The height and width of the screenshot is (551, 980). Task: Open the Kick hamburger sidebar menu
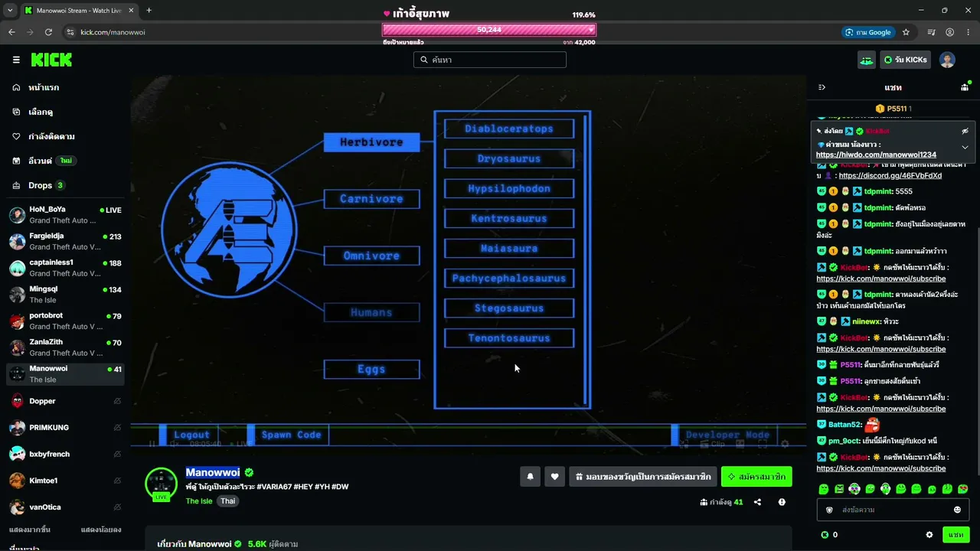coord(16,60)
